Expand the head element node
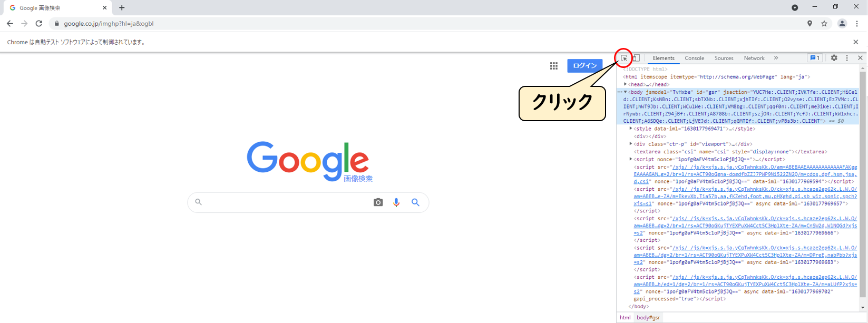Viewport: 868px width, 323px height. 626,84
